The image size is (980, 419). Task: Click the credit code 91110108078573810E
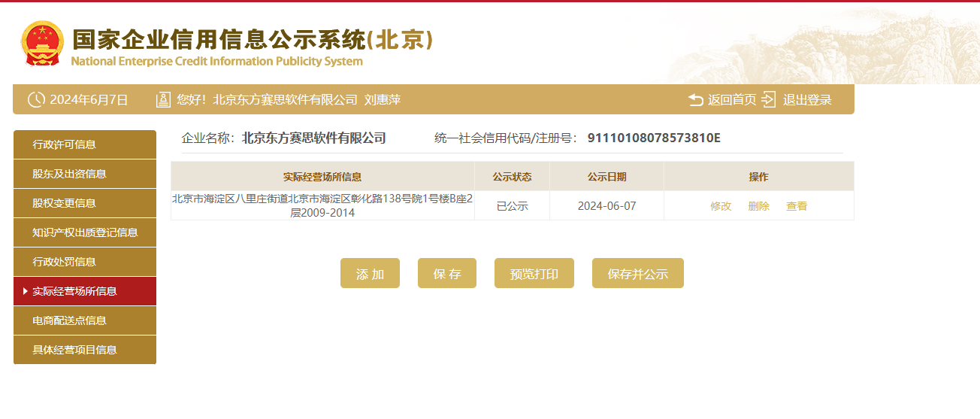[654, 138]
